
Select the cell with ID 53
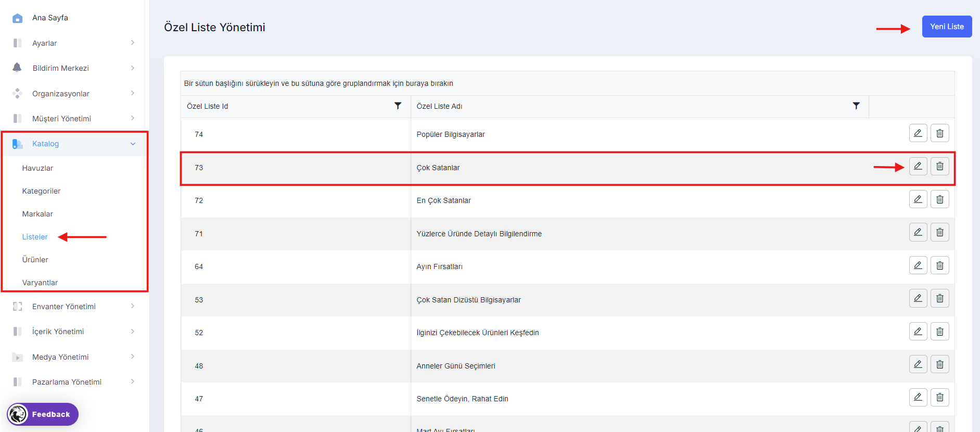296,300
